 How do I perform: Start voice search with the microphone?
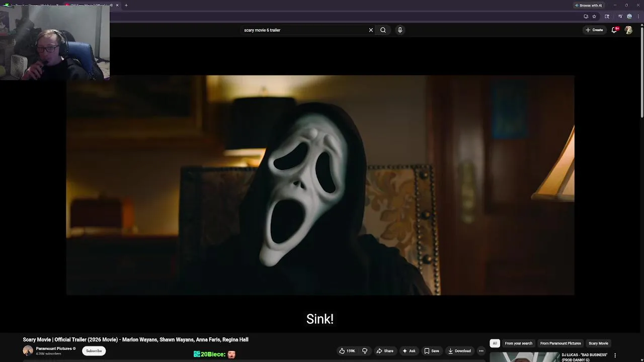pos(400,30)
